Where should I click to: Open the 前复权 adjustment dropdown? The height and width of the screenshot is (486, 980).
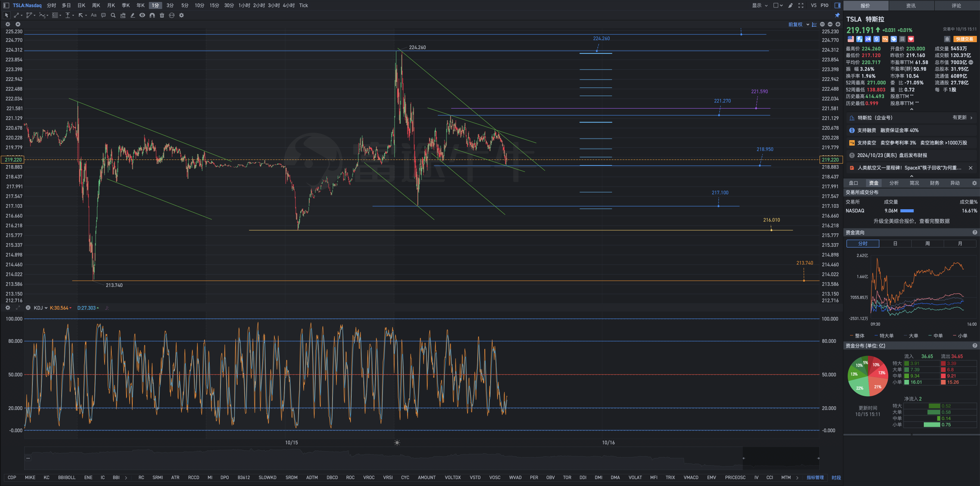799,24
